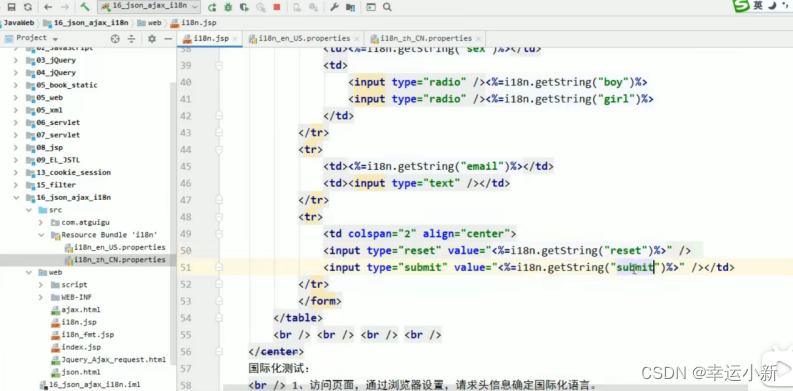Run the configuration with green rerun icon
Image resolution: width=793 pixels, height=391 pixels.
click(x=212, y=7)
